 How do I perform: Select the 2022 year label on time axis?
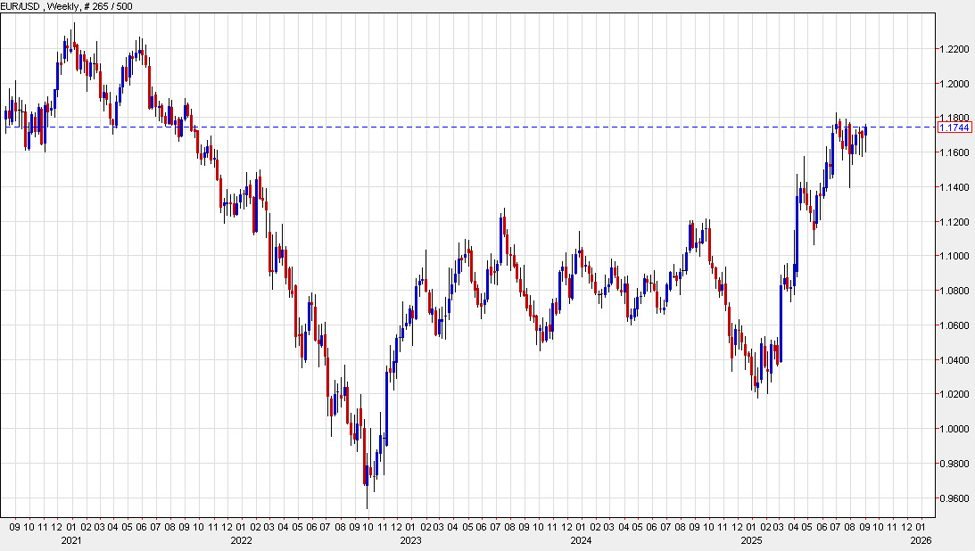[241, 540]
